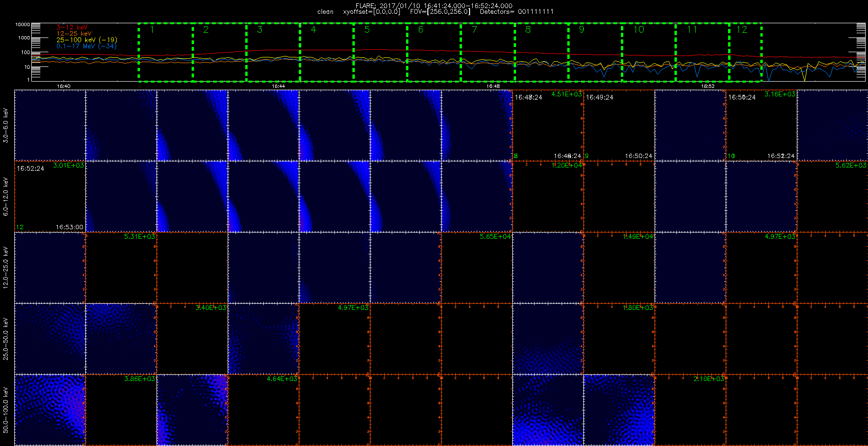Click the Detectors= 001111111 header text
868x446 pixels.
pyautogui.click(x=517, y=11)
